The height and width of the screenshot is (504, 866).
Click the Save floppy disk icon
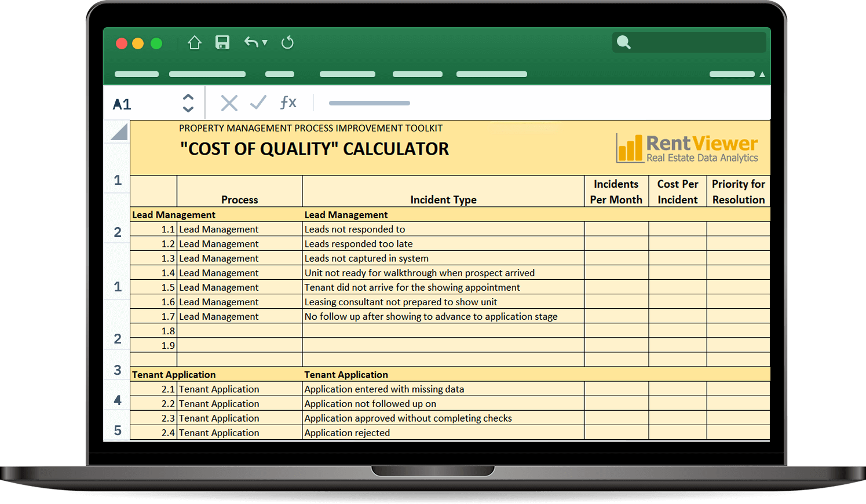[222, 43]
